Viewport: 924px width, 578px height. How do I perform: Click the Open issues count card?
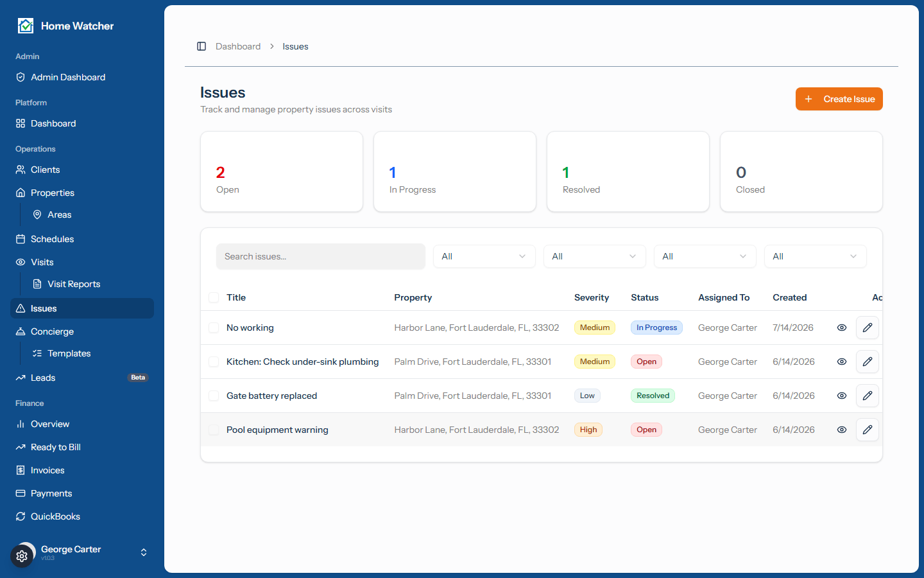282,171
